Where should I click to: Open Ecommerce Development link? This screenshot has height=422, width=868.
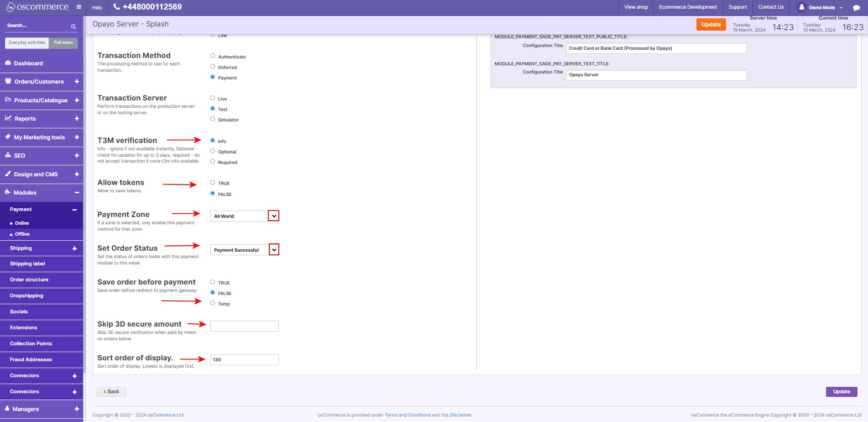(688, 7)
